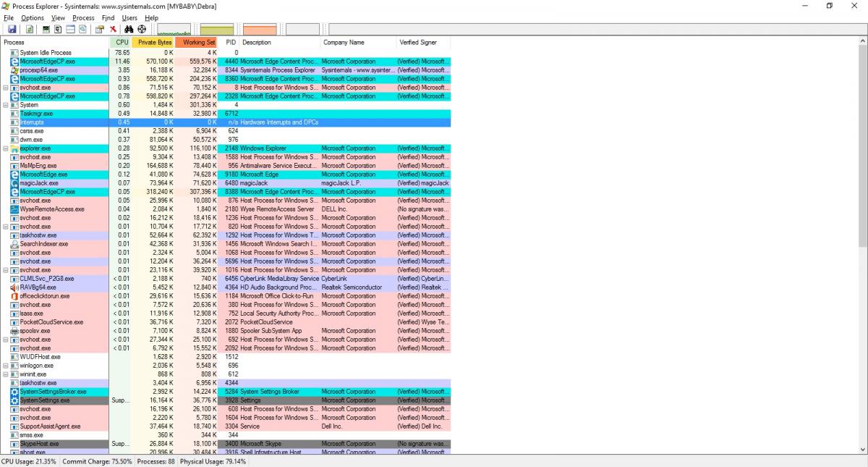Click the Save toolbar icon

12,29
